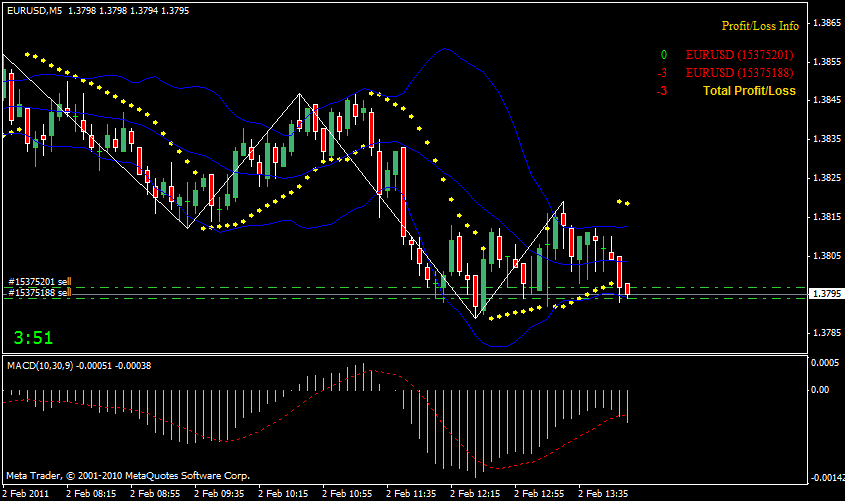Screen dimensions: 845x501
Task: Click the -0.00142 MACD scale value
Action: click(827, 477)
